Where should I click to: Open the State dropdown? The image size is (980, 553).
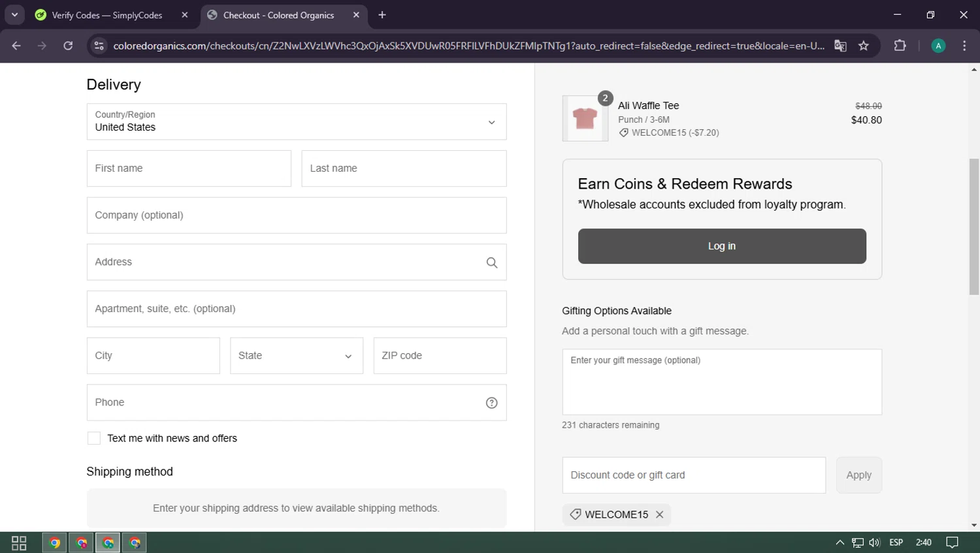[x=297, y=356]
